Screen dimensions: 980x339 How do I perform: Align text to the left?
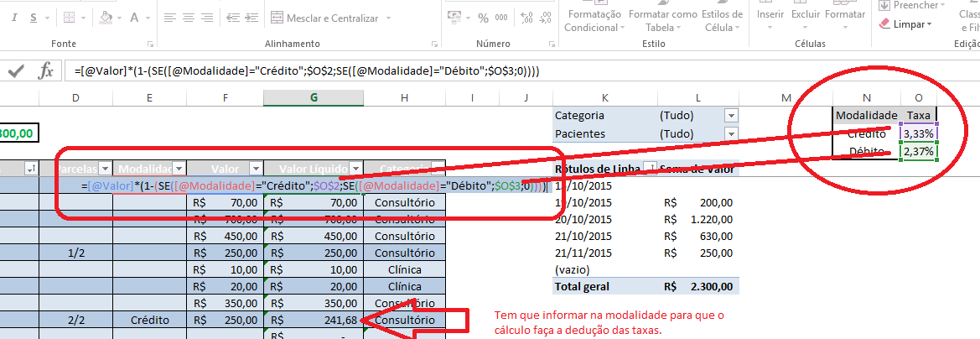click(x=171, y=18)
